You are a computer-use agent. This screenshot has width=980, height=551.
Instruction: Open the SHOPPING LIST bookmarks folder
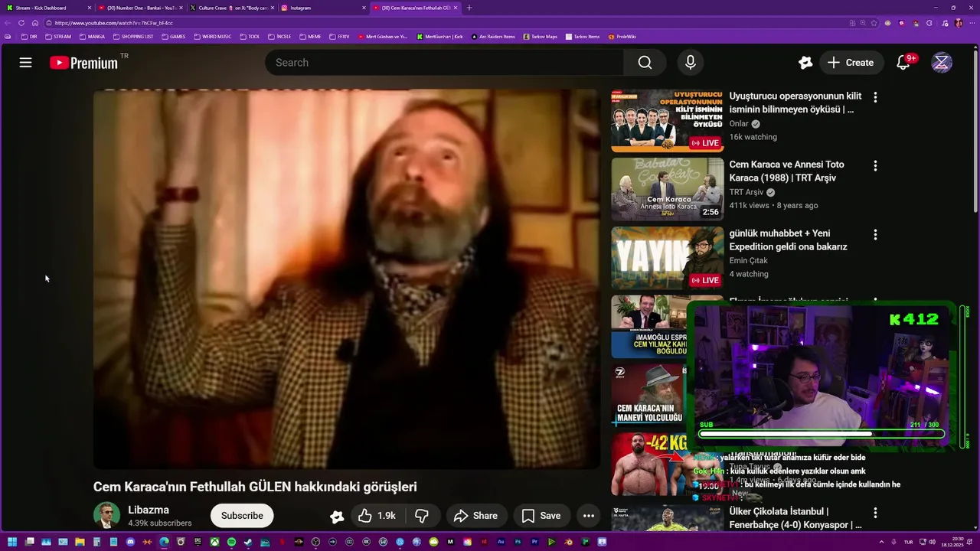tap(133, 36)
